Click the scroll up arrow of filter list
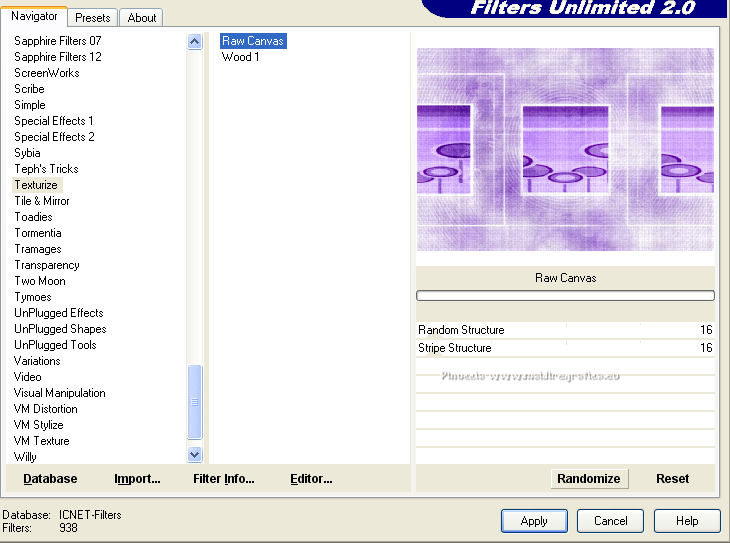 pyautogui.click(x=195, y=42)
